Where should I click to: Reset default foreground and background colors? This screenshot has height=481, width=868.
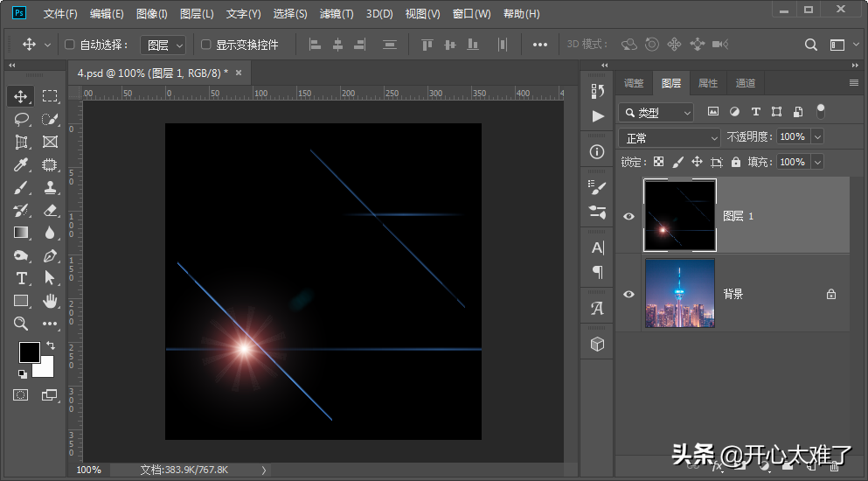(22, 374)
